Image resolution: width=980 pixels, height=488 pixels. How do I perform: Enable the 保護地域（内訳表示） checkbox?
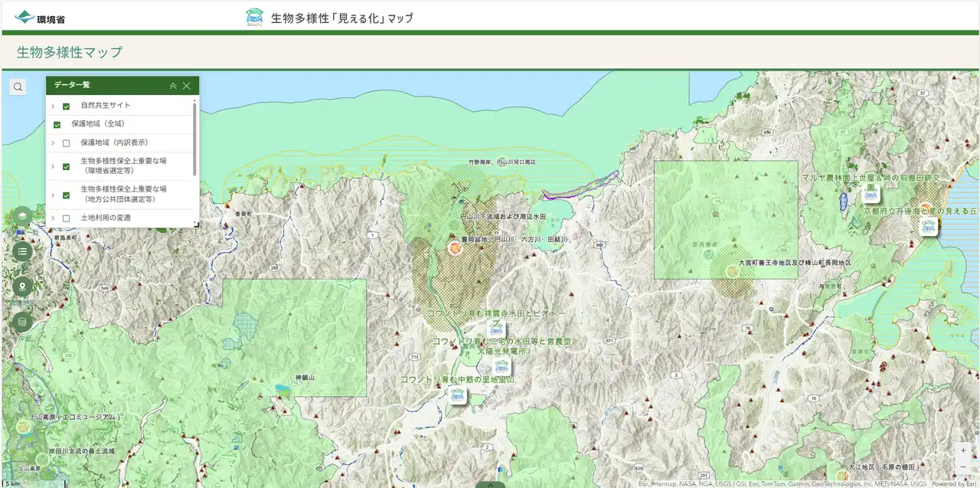click(x=67, y=143)
